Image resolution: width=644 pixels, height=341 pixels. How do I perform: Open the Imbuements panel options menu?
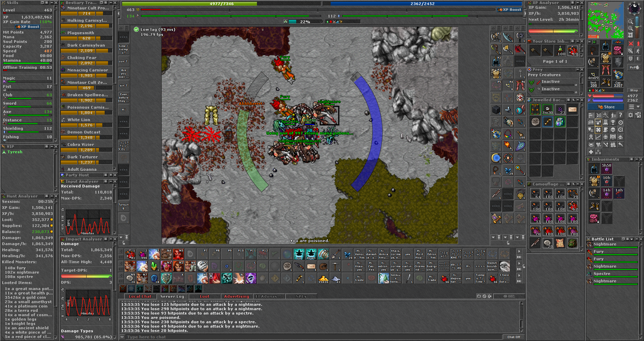(x=632, y=159)
